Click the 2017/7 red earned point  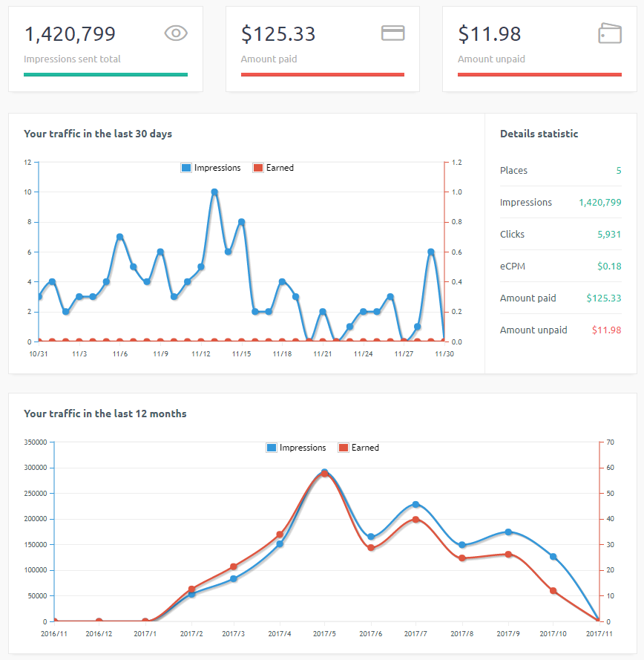(415, 520)
